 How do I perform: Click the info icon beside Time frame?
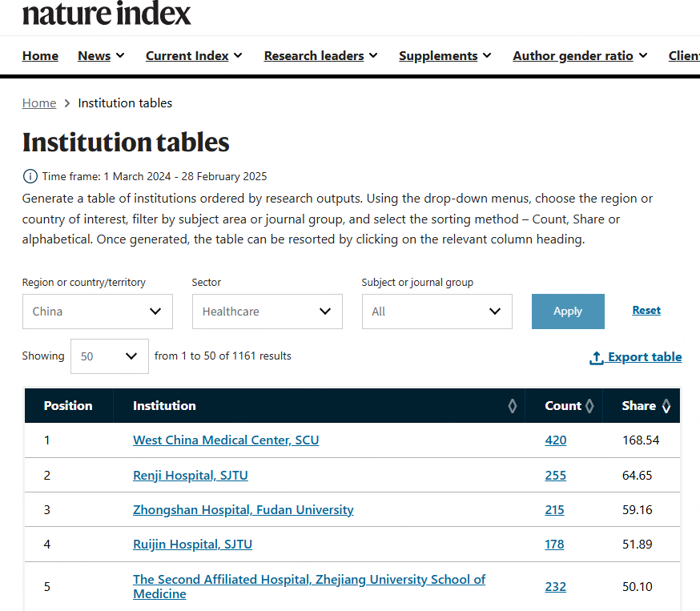(x=30, y=176)
